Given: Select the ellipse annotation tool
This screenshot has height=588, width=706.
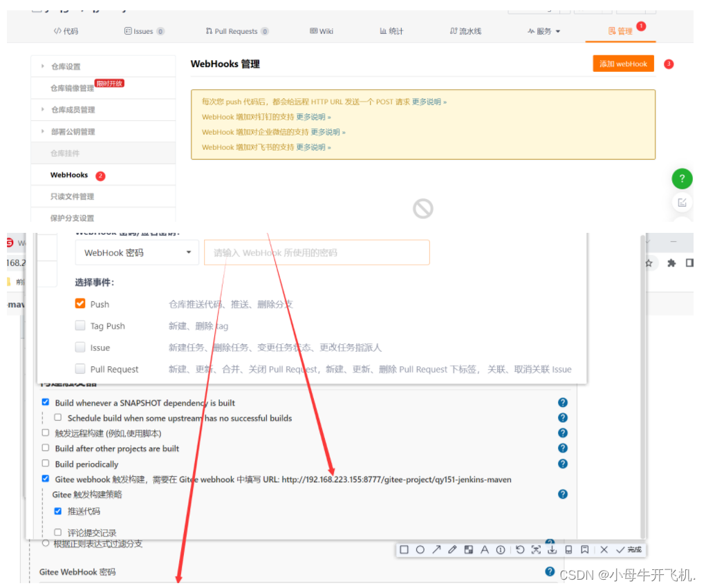Looking at the screenshot, I should pos(420,550).
